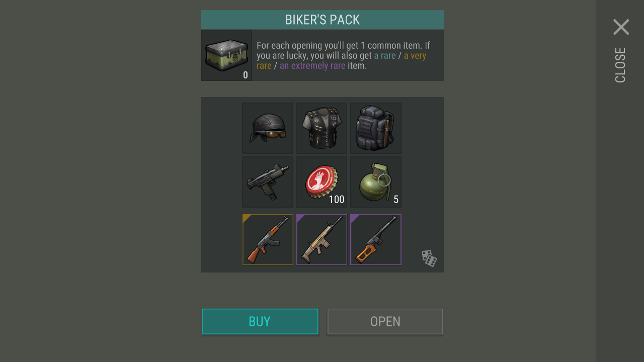Image resolution: width=644 pixels, height=362 pixels.
Task: Select the very rare AK-47 rifle
Action: coord(268,239)
